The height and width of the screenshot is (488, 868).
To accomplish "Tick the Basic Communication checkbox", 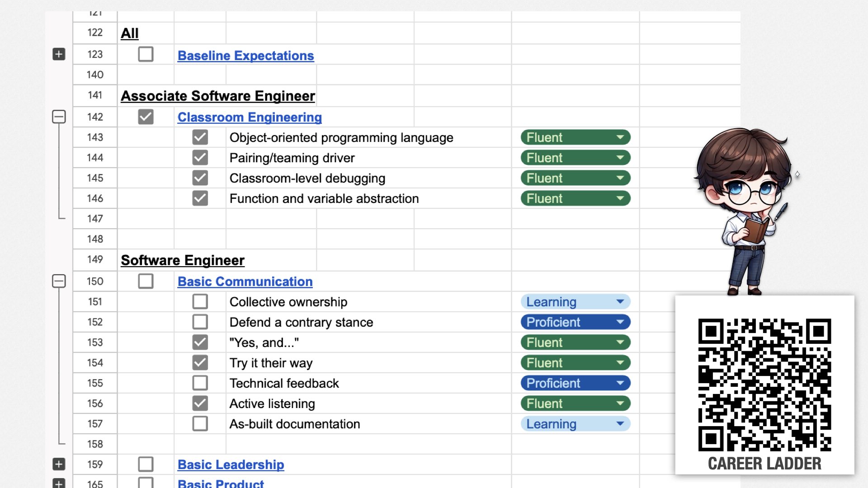I will pyautogui.click(x=146, y=281).
